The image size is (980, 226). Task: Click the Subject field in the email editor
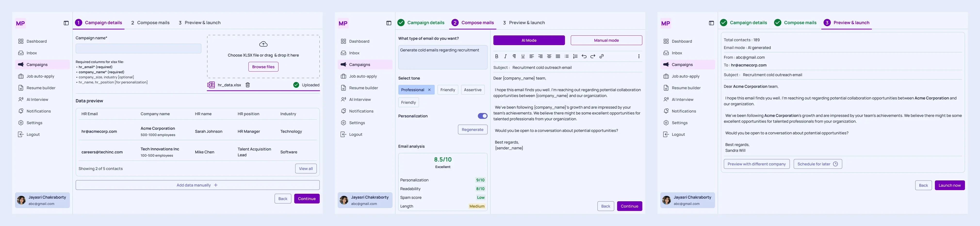click(x=568, y=68)
